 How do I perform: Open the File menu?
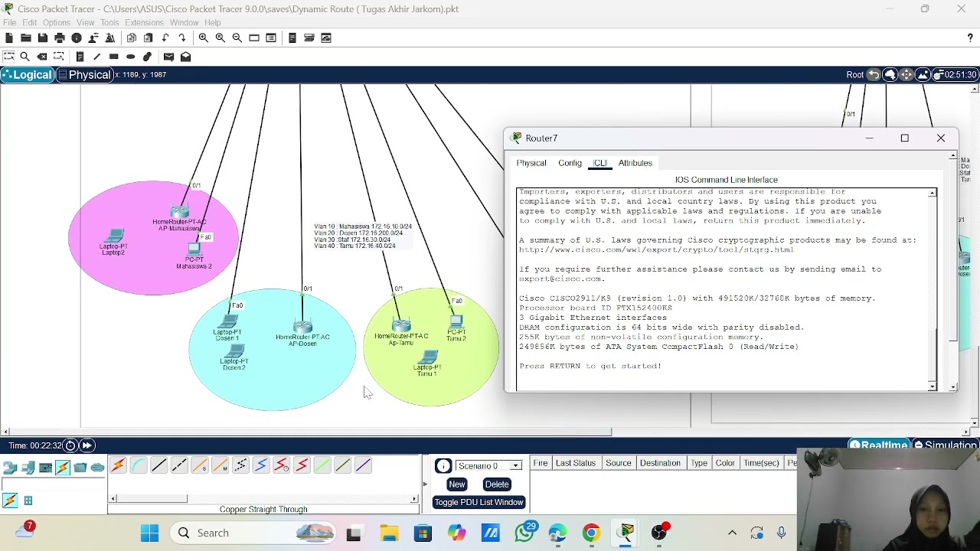(x=10, y=22)
